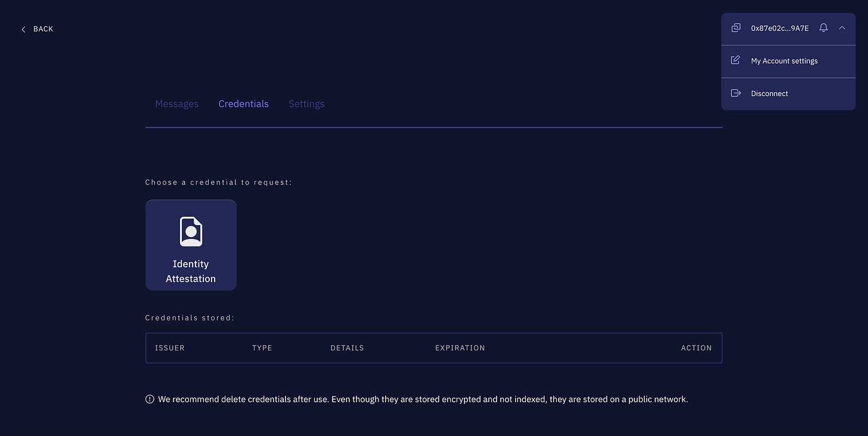The width and height of the screenshot is (868, 436).
Task: Open My Account settings
Action: [x=784, y=61]
